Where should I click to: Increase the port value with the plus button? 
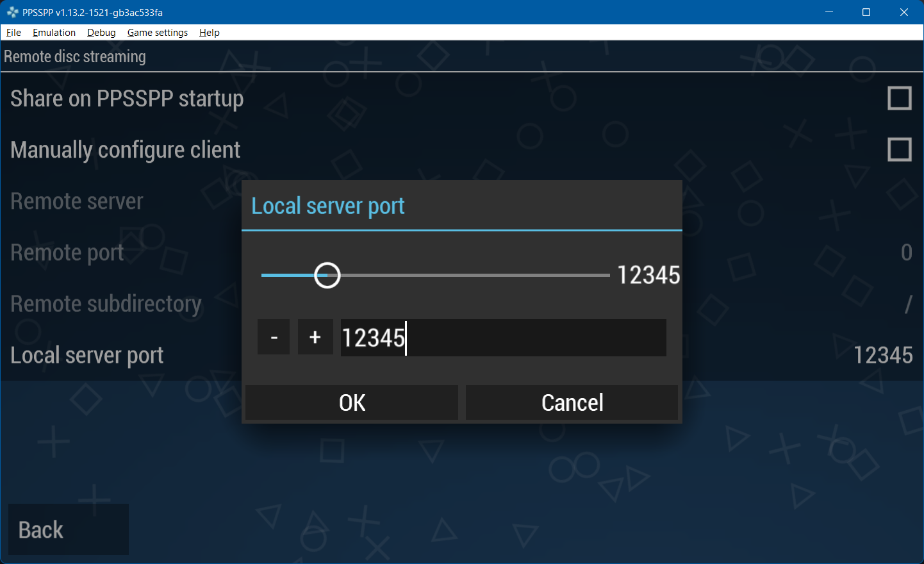click(315, 337)
